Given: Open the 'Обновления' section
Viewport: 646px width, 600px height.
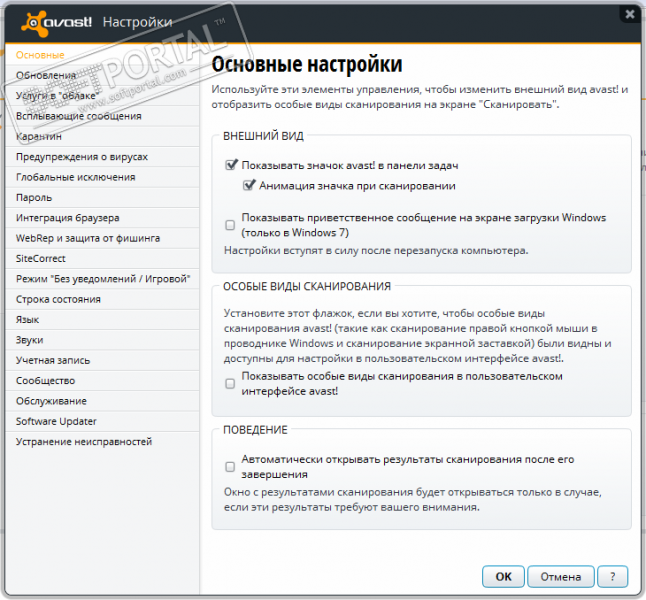Looking at the screenshot, I should coord(102,75).
